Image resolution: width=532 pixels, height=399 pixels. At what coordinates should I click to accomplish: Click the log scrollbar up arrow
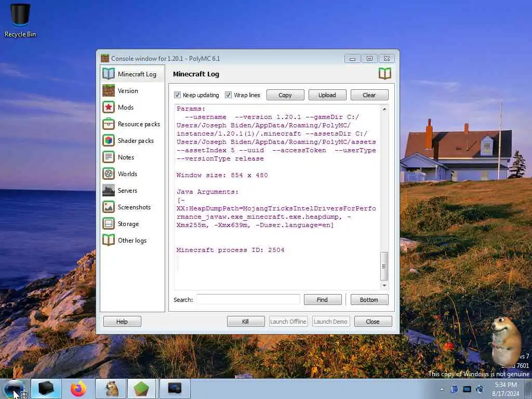[384, 109]
